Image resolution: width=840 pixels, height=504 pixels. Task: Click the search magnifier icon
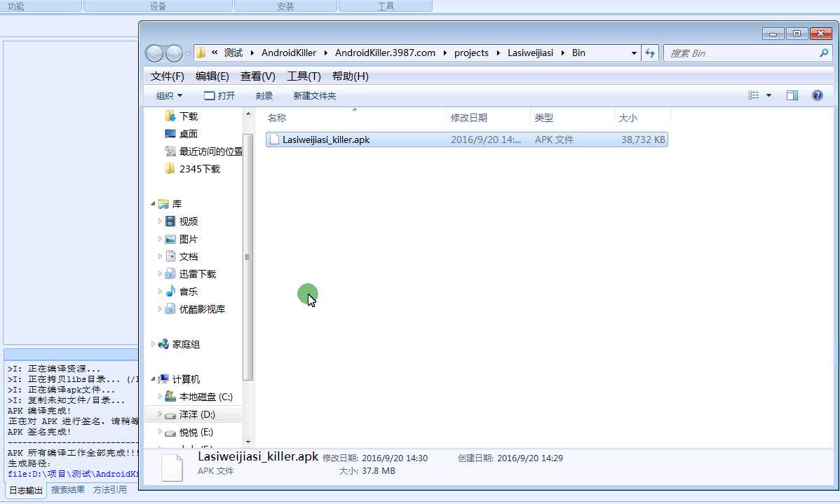tap(824, 53)
